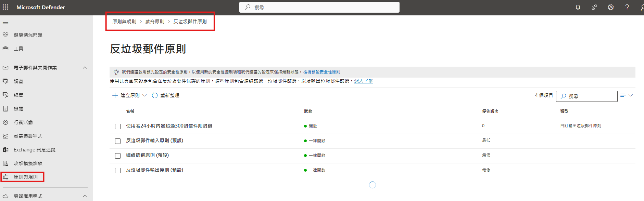Click the 威脅原則 breadcrumb link

155,22
